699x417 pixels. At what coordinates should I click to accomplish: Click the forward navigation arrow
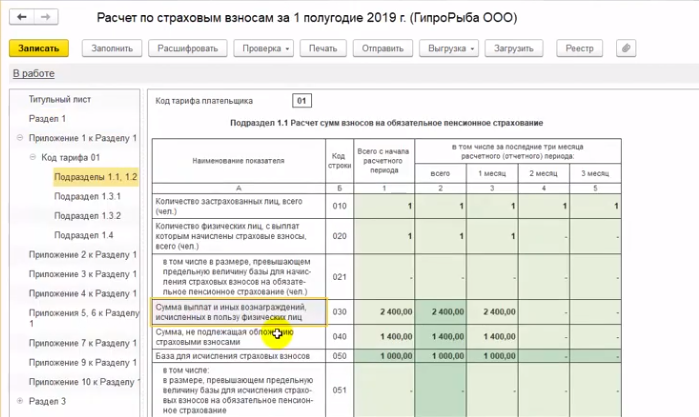(x=46, y=17)
